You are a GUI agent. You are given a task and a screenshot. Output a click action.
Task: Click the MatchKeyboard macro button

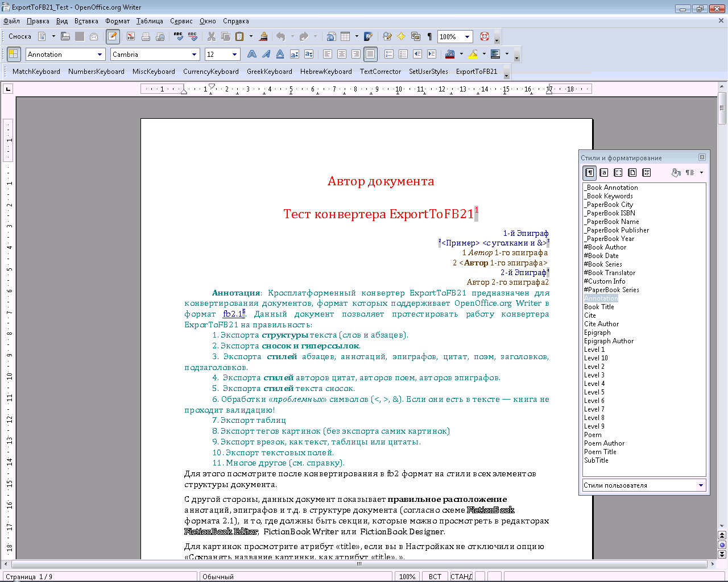(36, 72)
